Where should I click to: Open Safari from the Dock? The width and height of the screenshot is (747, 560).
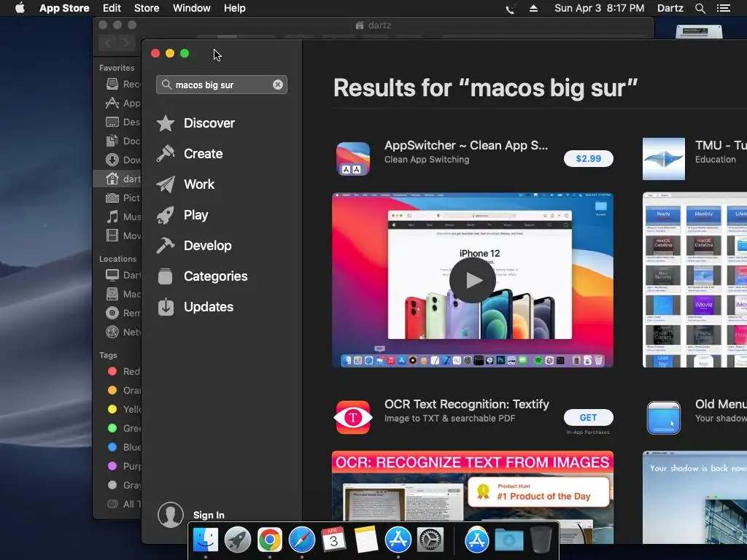pos(301,540)
